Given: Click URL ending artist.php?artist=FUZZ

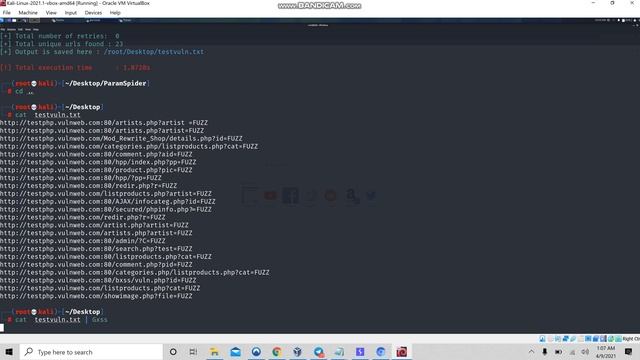Looking at the screenshot, I should (94, 225).
